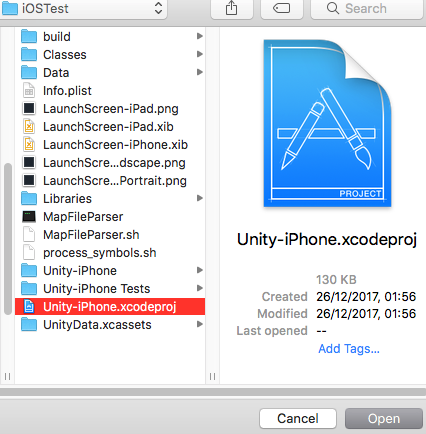Click the left column vertical scrollbar

pos(8,238)
